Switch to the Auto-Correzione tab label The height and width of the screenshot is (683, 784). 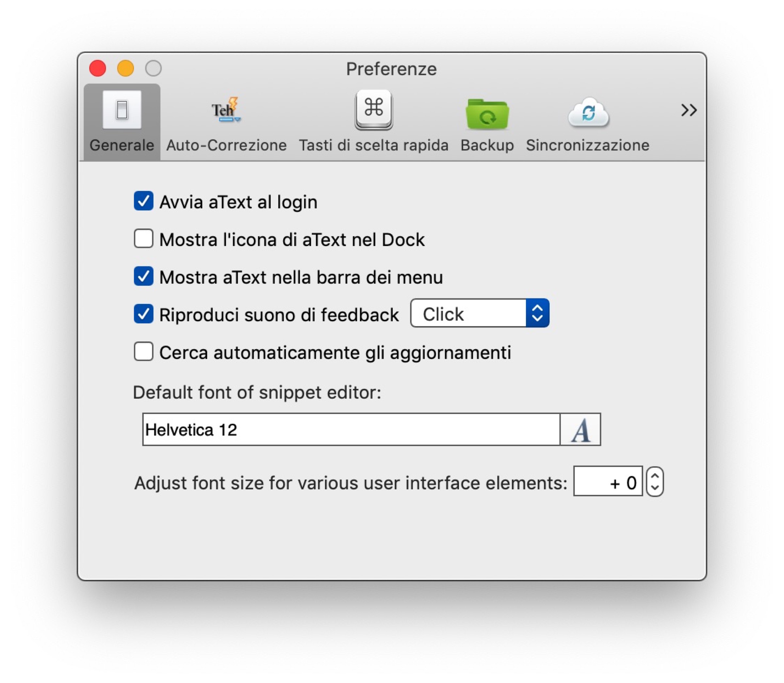click(x=226, y=145)
